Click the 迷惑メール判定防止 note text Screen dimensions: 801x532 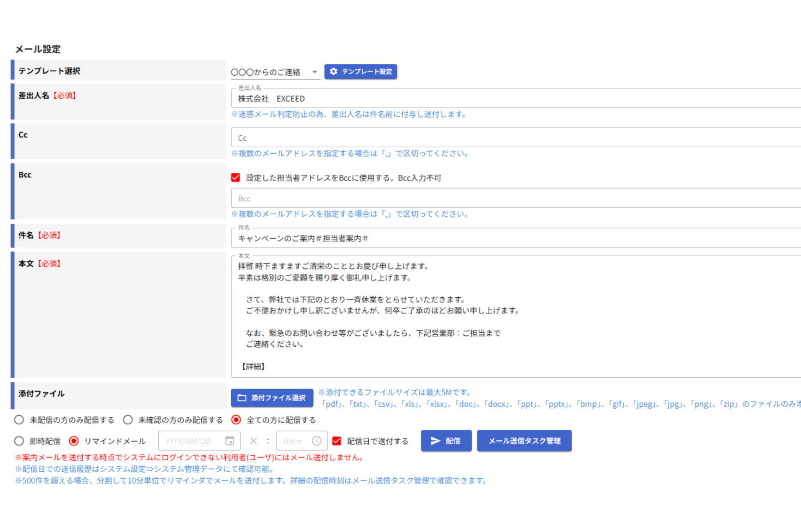pyautogui.click(x=348, y=114)
